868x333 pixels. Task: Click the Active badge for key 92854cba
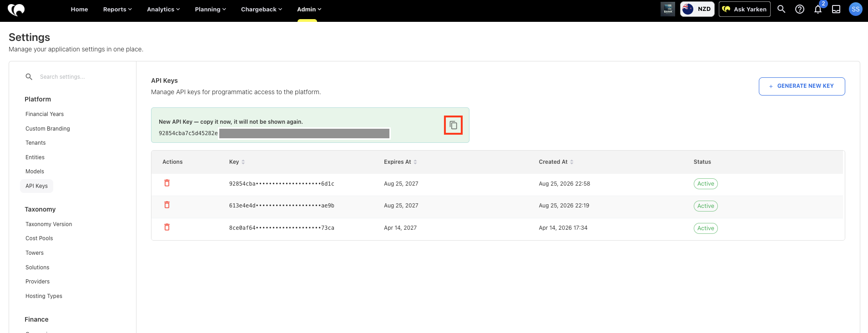(706, 184)
